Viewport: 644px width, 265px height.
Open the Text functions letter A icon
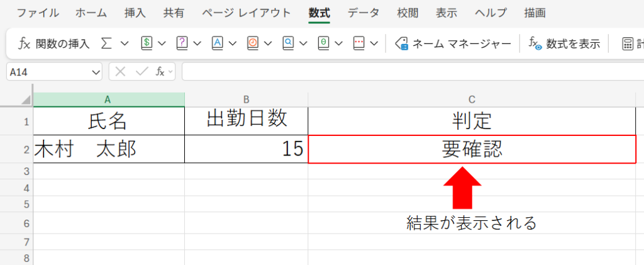pos(218,43)
